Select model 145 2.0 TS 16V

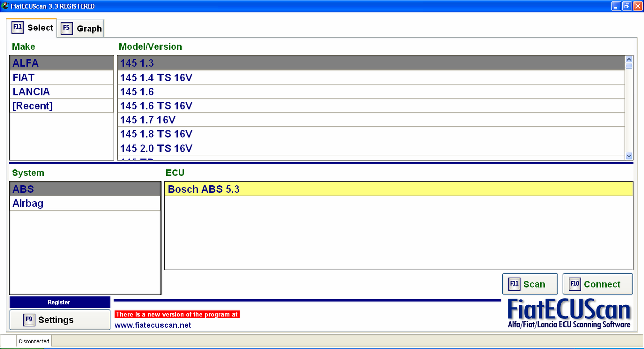(x=371, y=148)
